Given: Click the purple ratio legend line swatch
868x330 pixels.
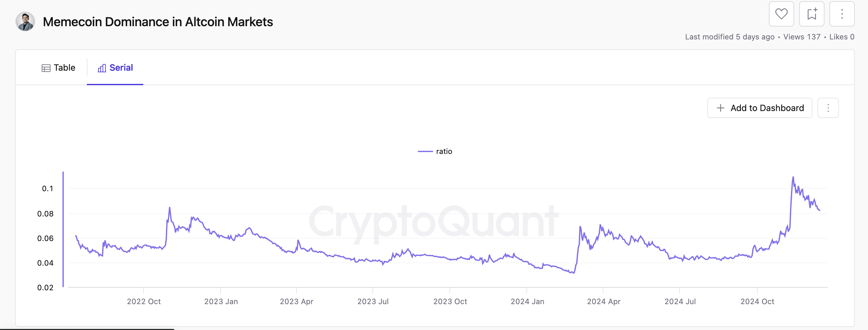Looking at the screenshot, I should 425,151.
